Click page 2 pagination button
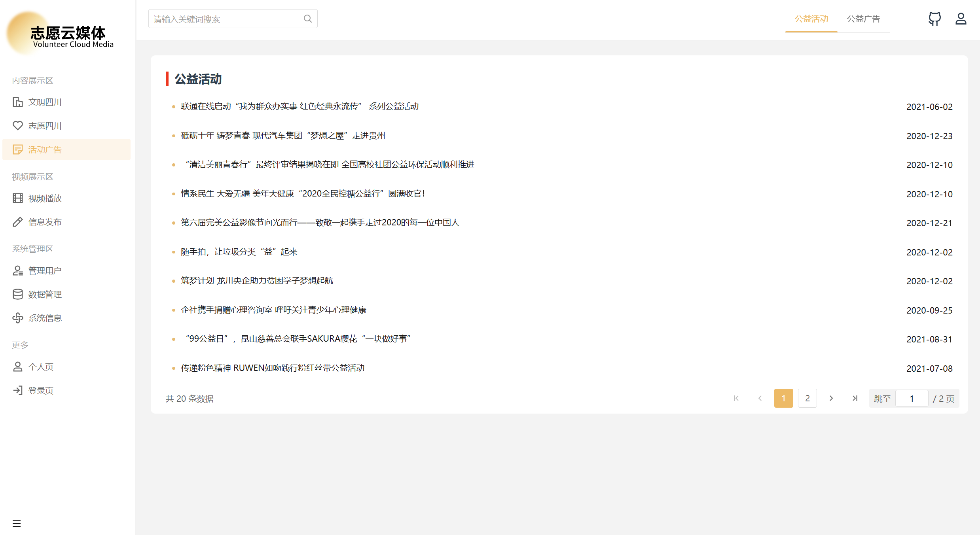This screenshot has width=980, height=535. click(x=807, y=398)
